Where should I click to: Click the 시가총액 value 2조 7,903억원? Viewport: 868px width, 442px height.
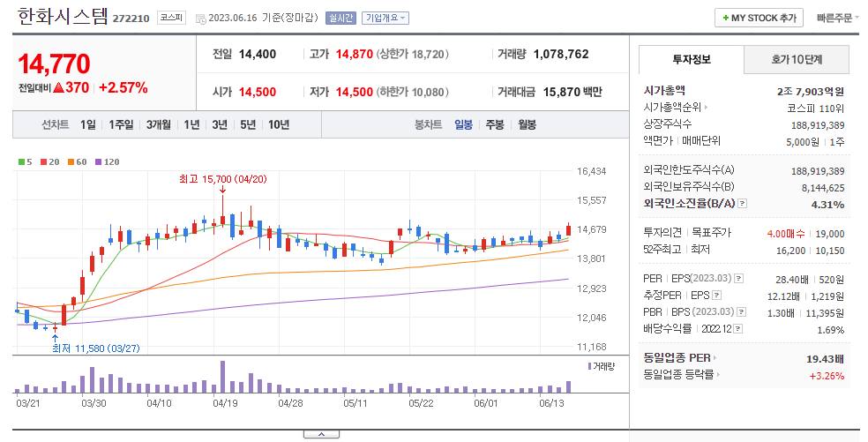click(x=811, y=92)
